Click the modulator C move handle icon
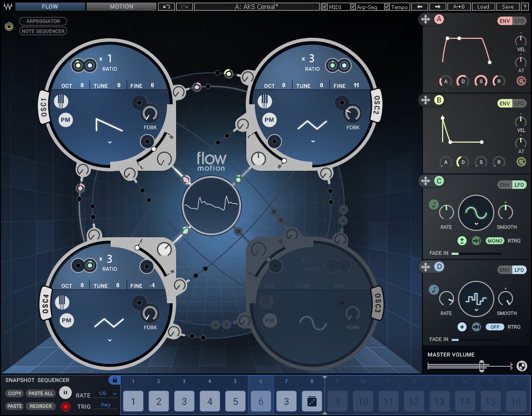 pos(426,181)
